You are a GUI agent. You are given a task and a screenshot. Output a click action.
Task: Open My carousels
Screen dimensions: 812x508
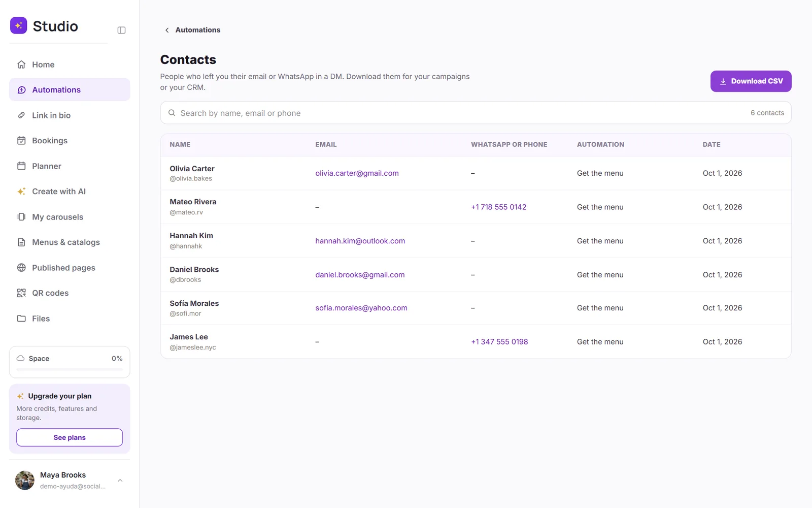click(x=70, y=217)
